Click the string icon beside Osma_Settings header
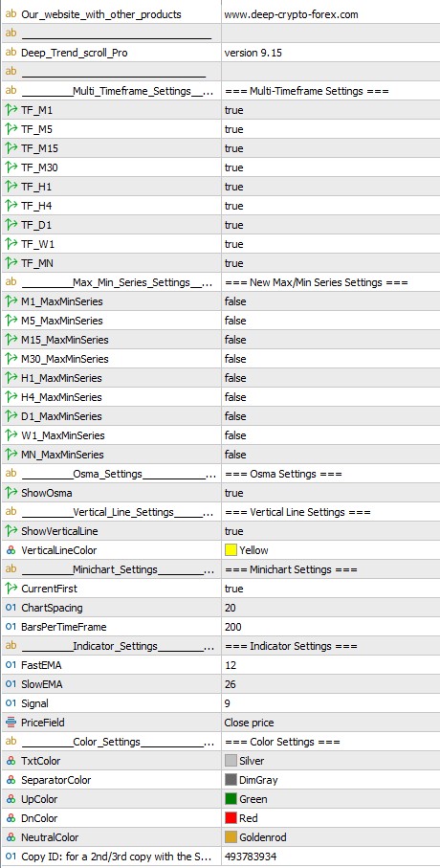The width and height of the screenshot is (440, 868). (11, 474)
